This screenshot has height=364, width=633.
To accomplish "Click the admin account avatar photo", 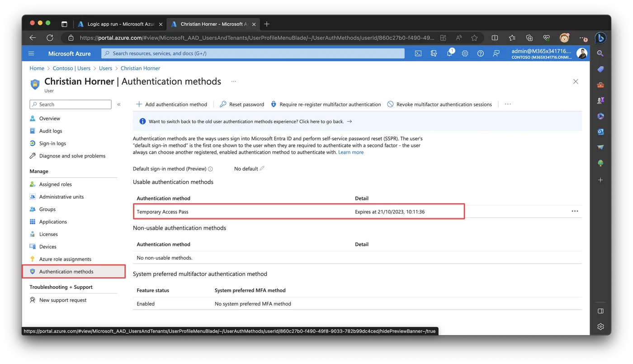I will tap(581, 53).
